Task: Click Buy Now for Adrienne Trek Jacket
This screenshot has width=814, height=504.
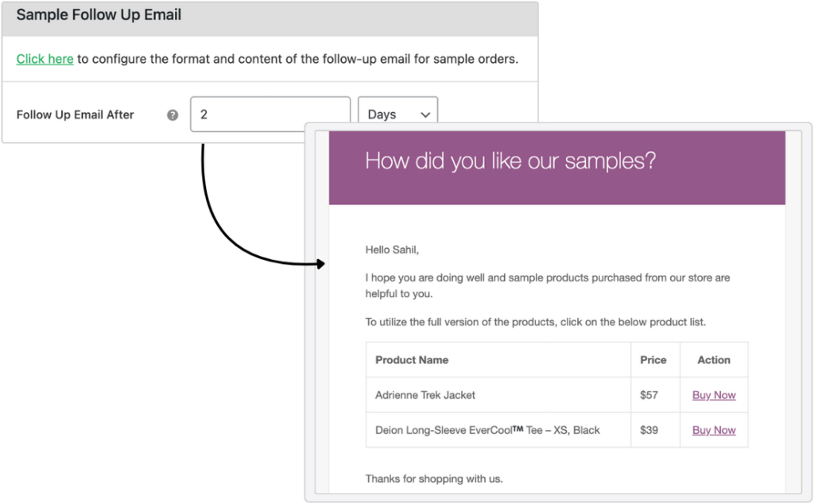Action: [714, 395]
